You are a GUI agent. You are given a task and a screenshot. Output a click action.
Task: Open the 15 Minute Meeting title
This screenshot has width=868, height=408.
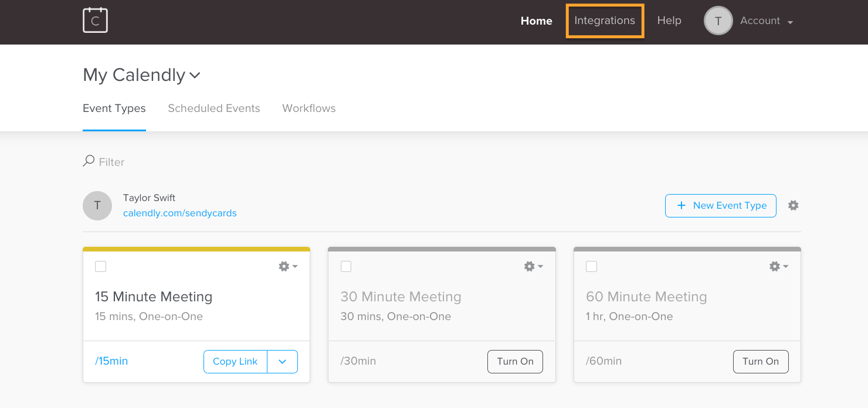coord(154,297)
